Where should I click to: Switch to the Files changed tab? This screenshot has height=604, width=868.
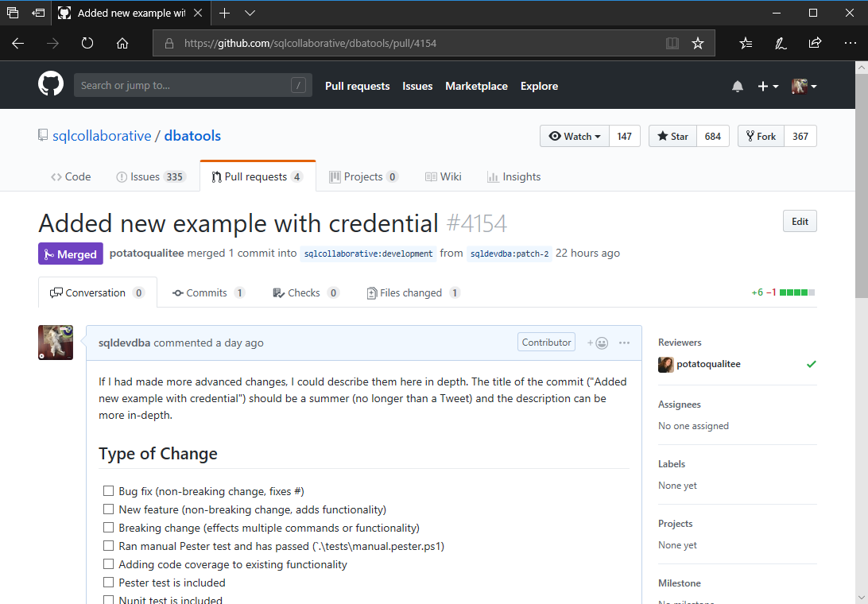[x=413, y=293]
